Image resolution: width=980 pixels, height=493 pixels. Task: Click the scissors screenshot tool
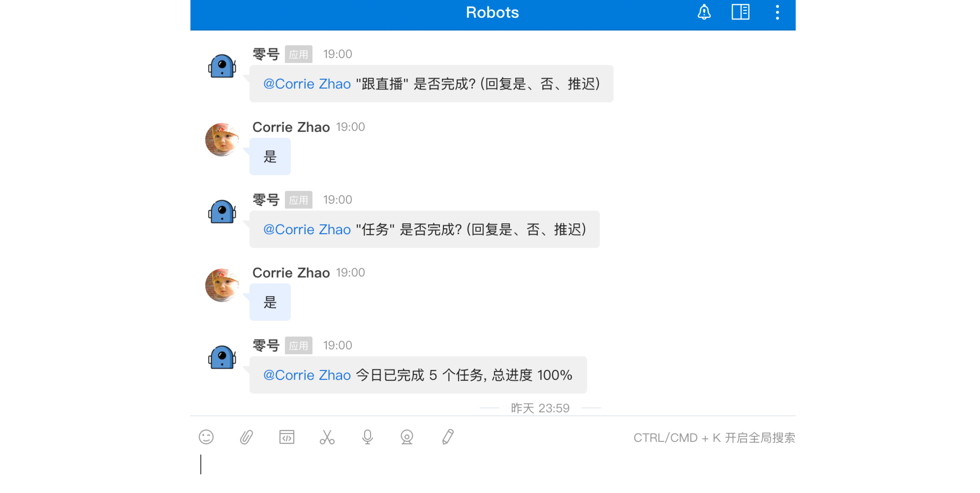coord(327,437)
